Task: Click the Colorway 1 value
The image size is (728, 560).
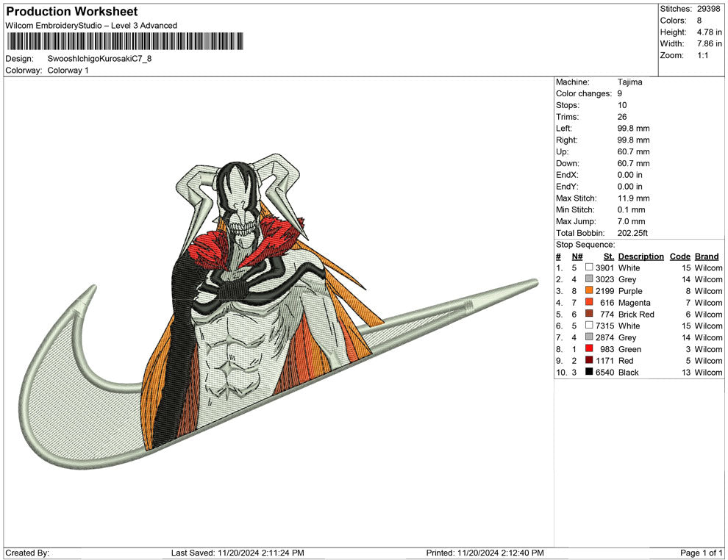Action: [x=68, y=71]
